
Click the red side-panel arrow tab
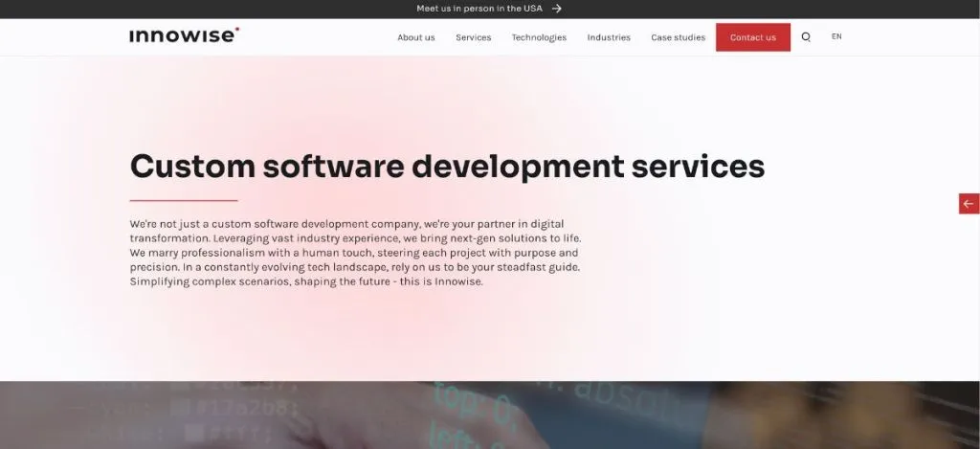(x=969, y=203)
